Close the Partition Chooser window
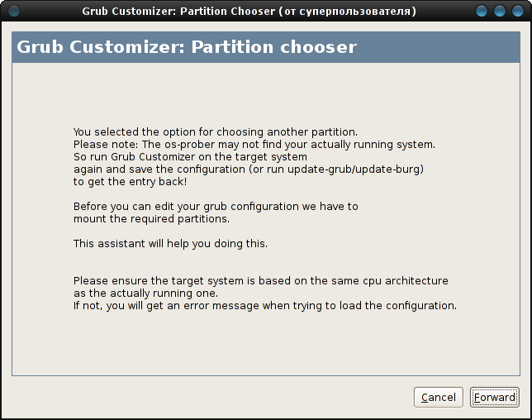The height and width of the screenshot is (420, 532). 518,11
